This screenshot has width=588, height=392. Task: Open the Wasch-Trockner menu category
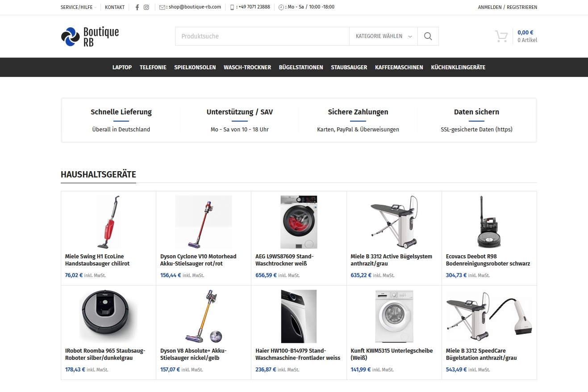point(247,67)
